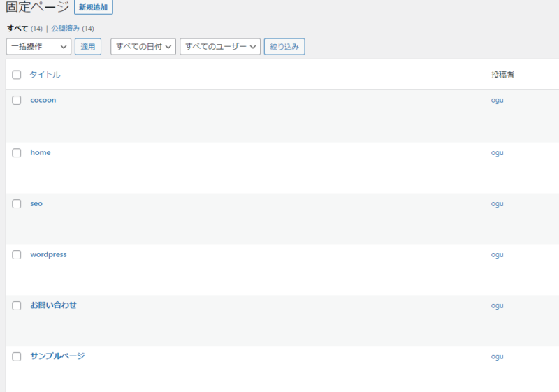Check the box for home page
The width and height of the screenshot is (559, 392).
[x=16, y=152]
